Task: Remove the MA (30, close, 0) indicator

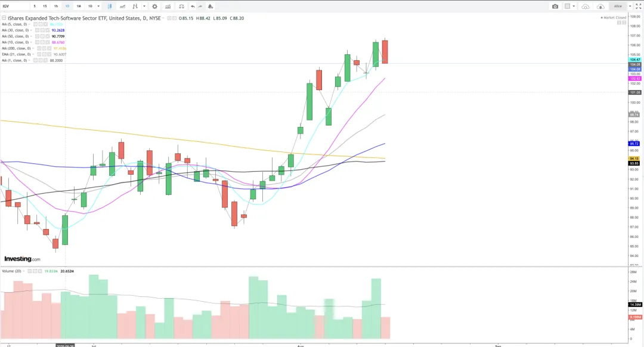Action: (47, 30)
